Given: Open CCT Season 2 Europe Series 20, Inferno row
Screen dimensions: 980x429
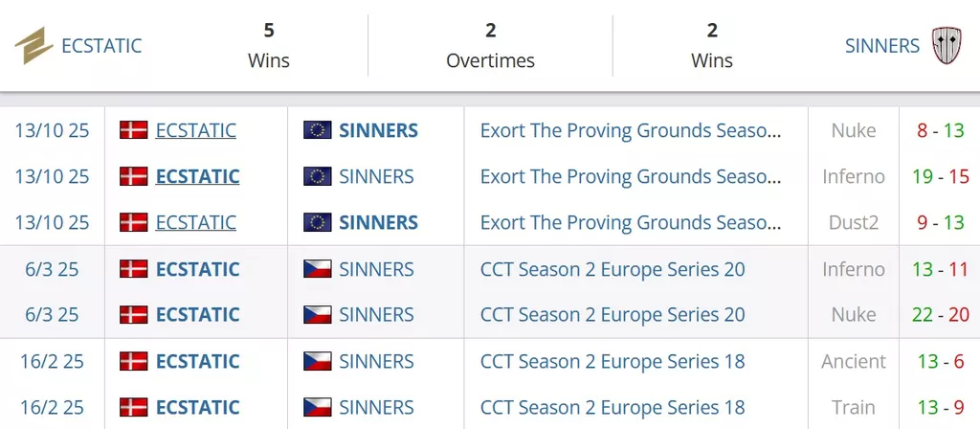Looking at the screenshot, I should [612, 269].
